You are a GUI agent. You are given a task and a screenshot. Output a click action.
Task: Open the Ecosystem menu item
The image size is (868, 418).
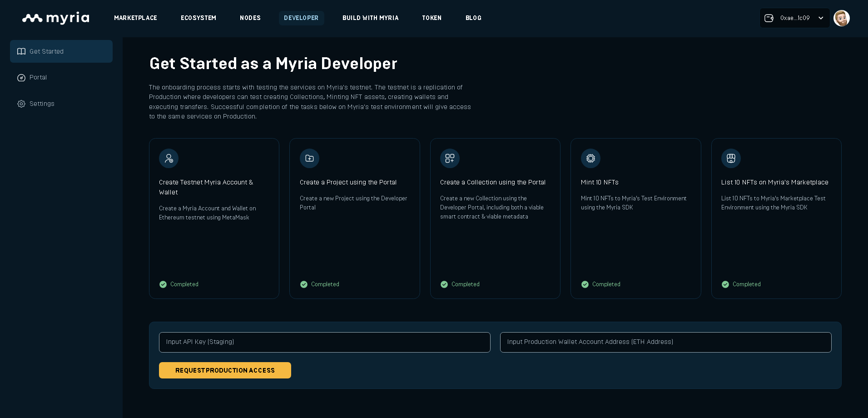coord(198,18)
